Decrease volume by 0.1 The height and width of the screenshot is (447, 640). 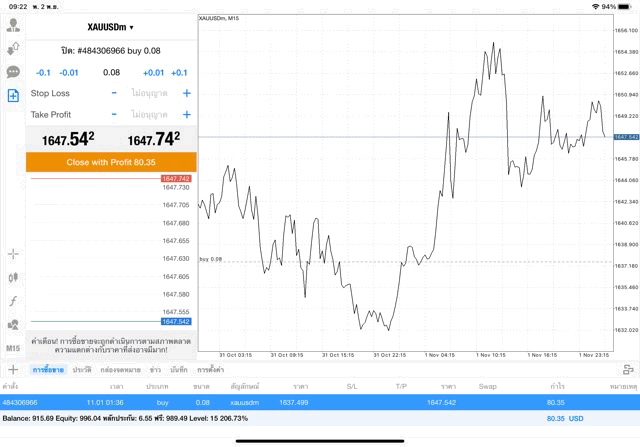pos(43,73)
